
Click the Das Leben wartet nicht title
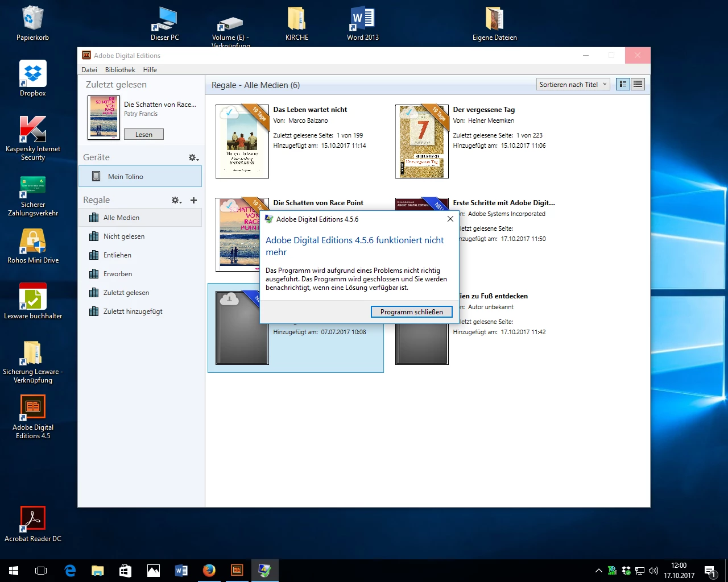[x=310, y=110]
